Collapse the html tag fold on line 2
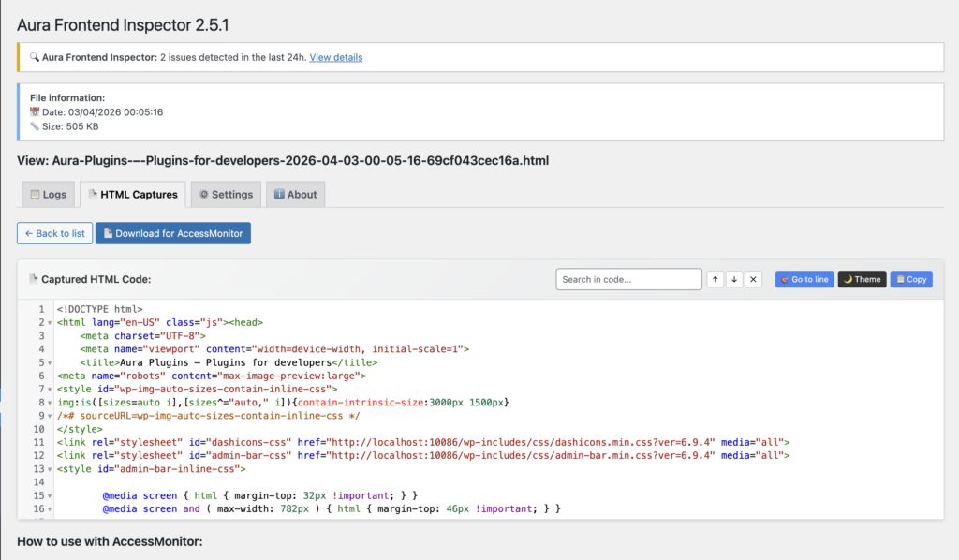This screenshot has width=959, height=560. point(50,322)
